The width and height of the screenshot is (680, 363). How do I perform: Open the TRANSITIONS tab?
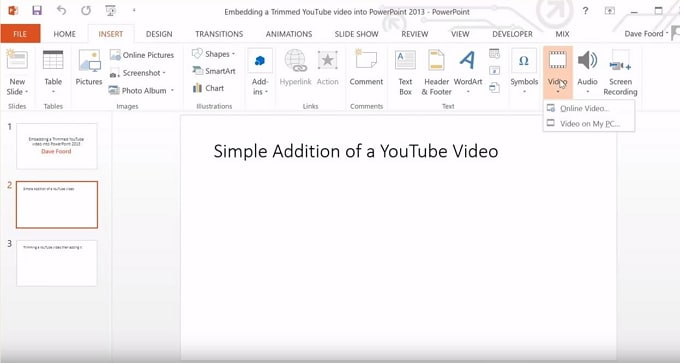point(219,34)
